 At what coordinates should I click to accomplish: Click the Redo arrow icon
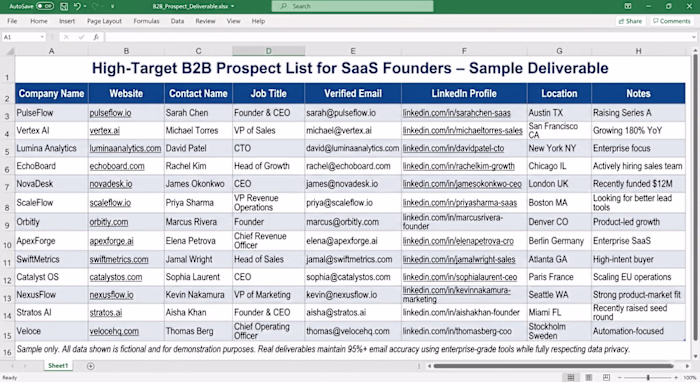click(95, 6)
